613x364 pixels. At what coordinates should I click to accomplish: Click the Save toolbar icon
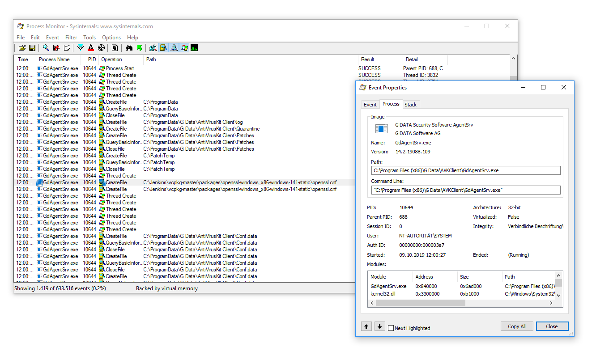32,48
